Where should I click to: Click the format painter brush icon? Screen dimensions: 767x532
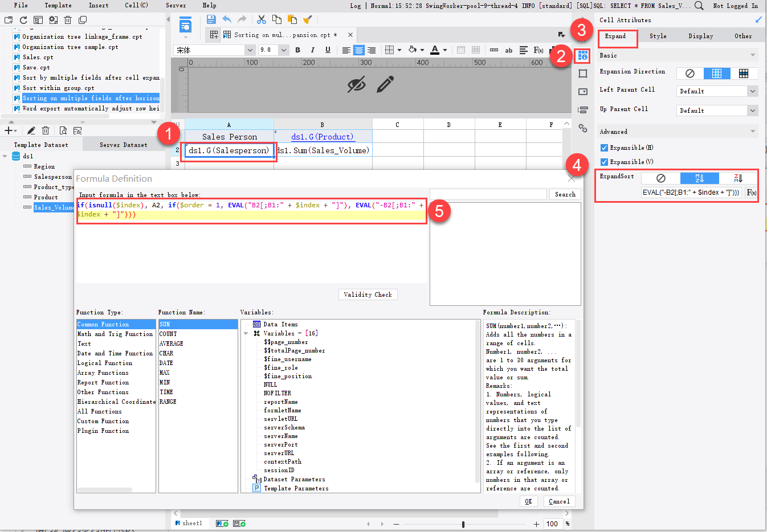click(x=307, y=19)
